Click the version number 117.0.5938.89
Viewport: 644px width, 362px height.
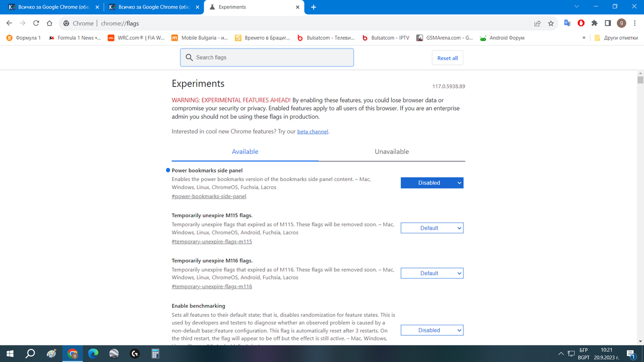click(449, 86)
